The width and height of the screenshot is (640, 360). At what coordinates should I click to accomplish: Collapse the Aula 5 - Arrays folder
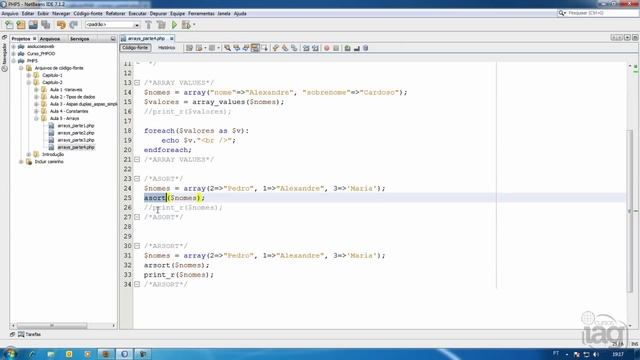36,118
